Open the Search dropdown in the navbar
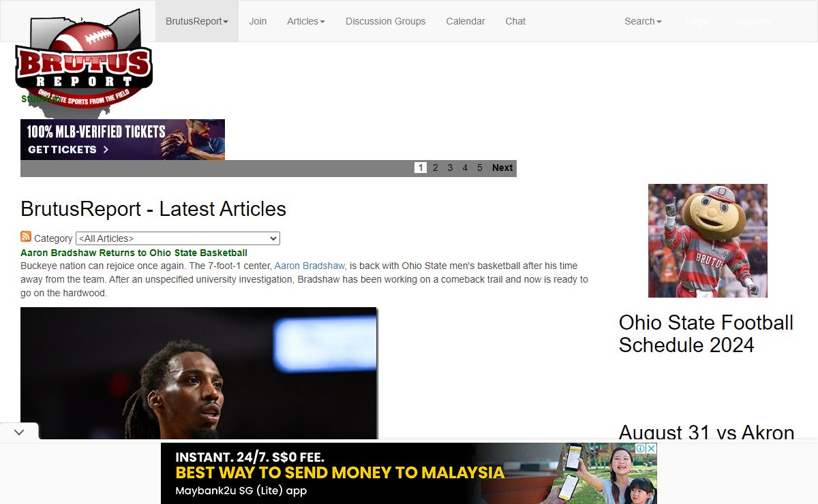818x504 pixels. click(x=643, y=21)
